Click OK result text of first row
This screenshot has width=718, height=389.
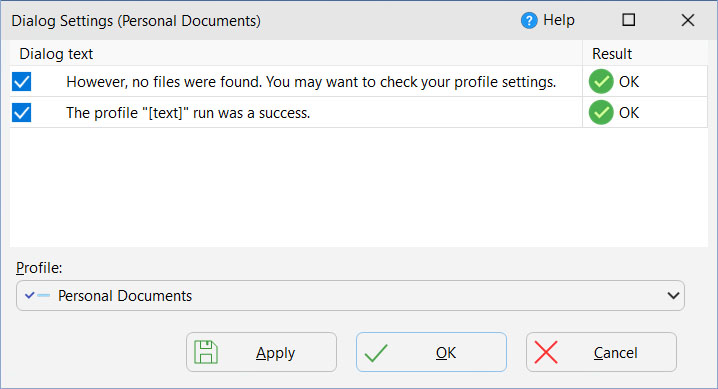(629, 82)
